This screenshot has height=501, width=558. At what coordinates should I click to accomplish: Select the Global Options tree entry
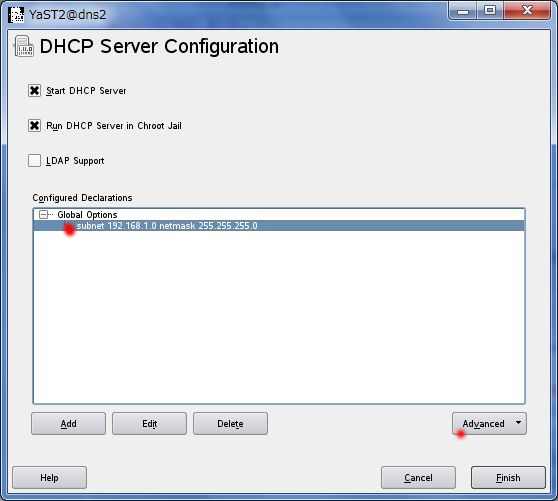point(87,215)
